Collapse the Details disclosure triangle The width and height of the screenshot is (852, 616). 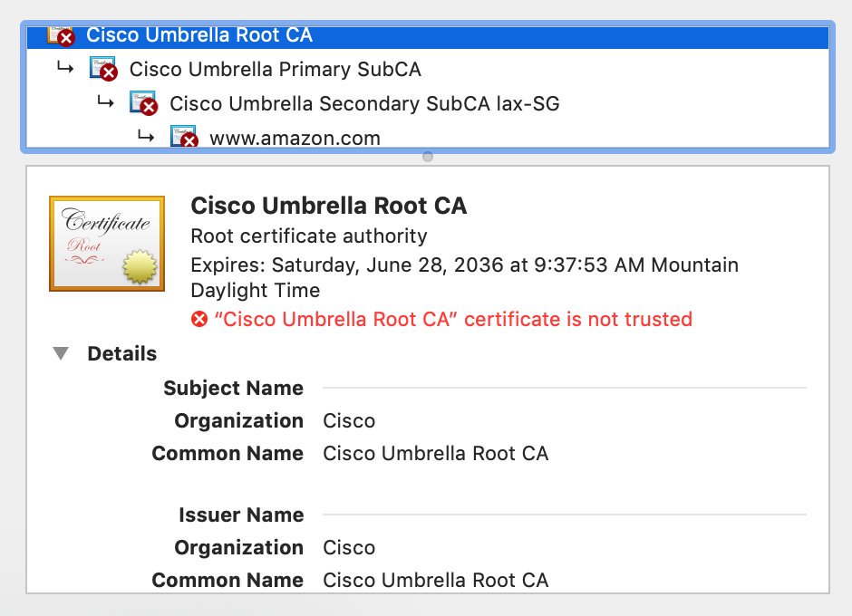(x=61, y=353)
